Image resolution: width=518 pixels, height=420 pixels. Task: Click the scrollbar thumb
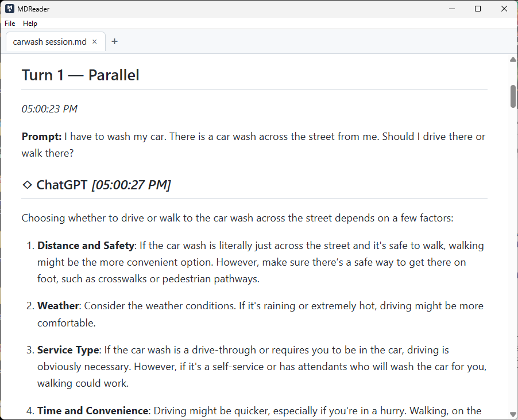tap(512, 95)
